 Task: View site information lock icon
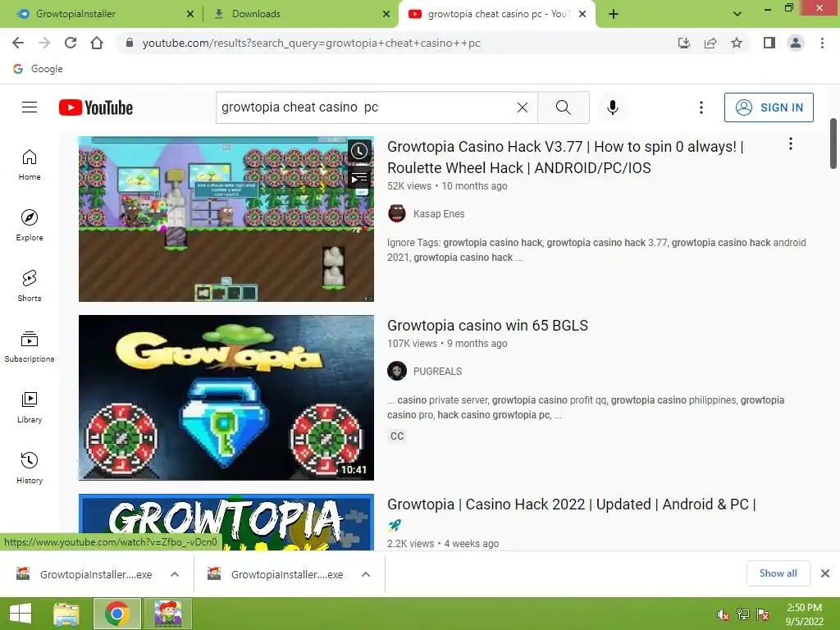tap(129, 43)
